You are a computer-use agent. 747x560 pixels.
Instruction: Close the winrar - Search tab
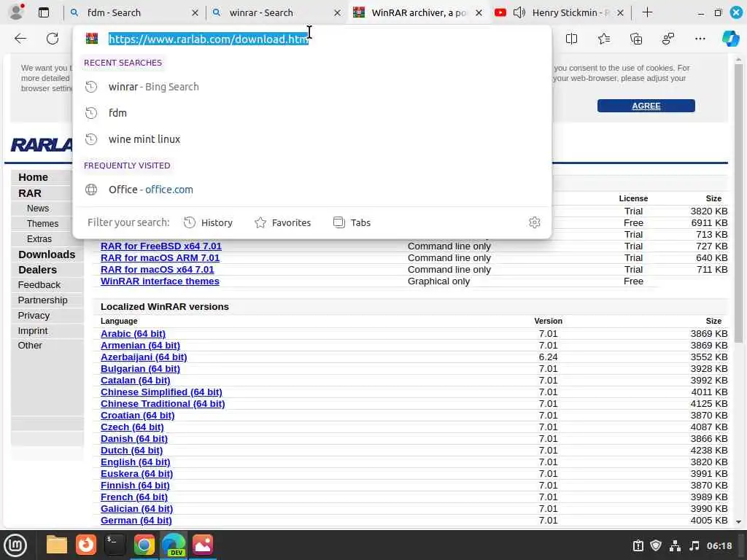(x=337, y=13)
